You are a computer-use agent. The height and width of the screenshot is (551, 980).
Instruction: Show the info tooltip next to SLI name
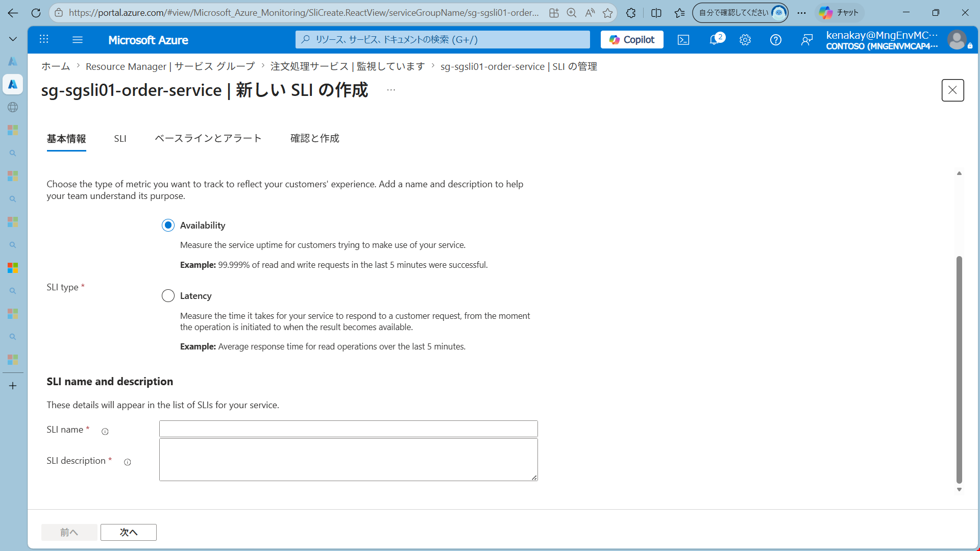click(105, 432)
